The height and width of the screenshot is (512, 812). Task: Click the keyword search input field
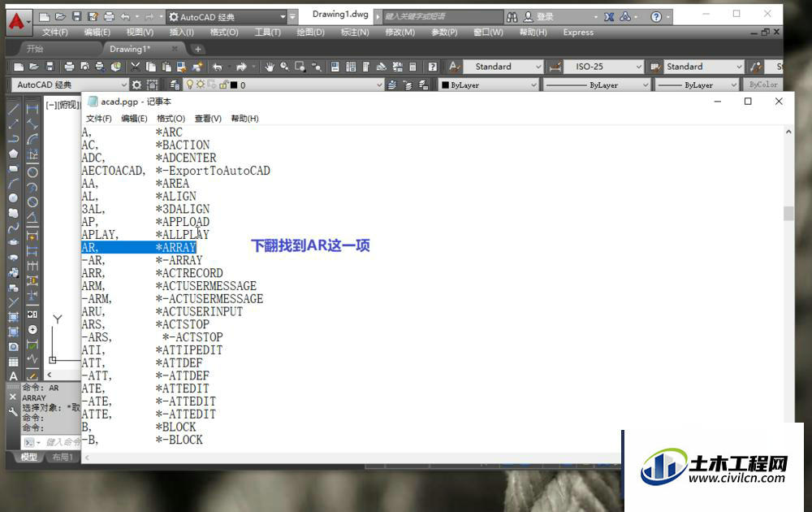(x=443, y=16)
